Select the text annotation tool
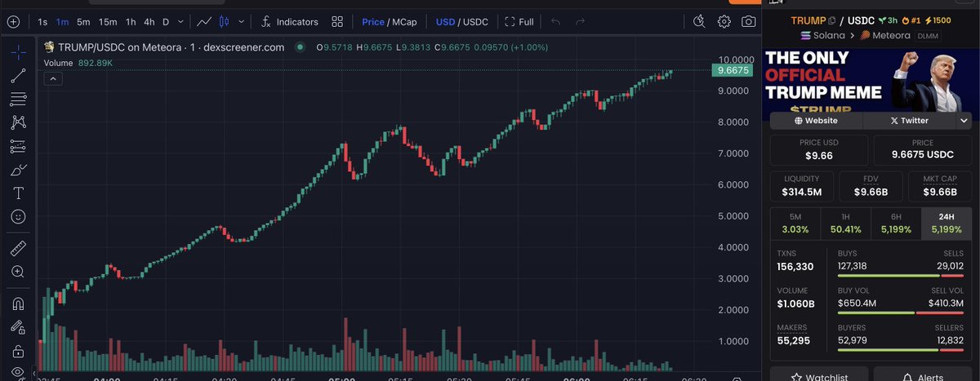The width and height of the screenshot is (980, 381). coord(18,193)
